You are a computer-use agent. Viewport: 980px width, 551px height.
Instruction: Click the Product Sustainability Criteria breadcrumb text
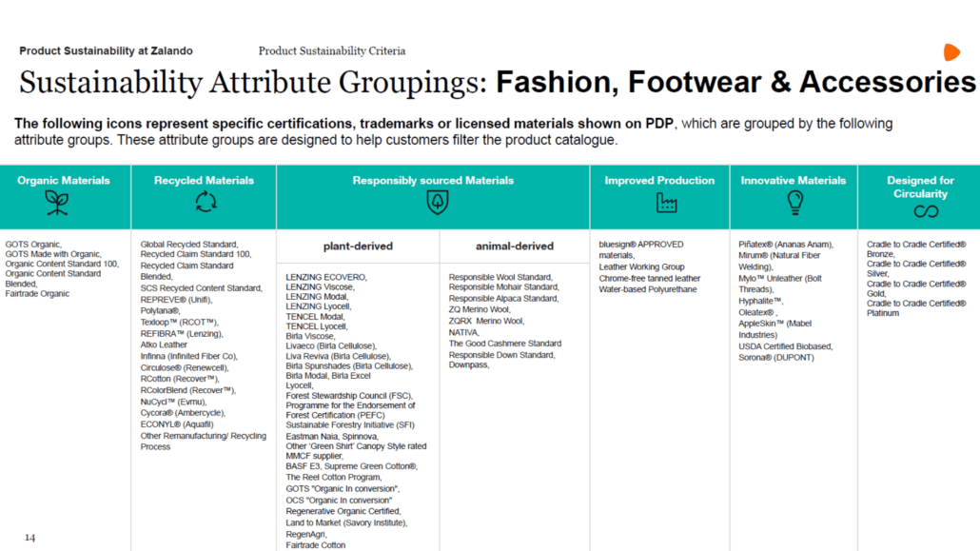coord(332,51)
